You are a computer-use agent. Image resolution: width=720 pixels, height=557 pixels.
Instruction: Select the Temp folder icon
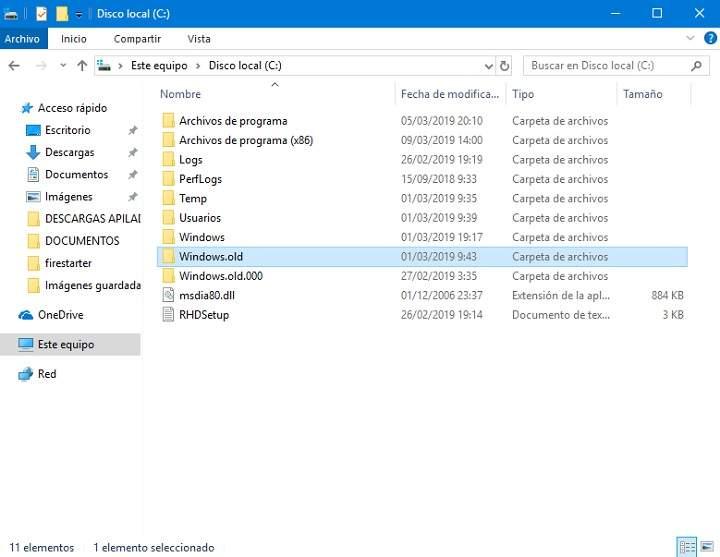click(169, 198)
